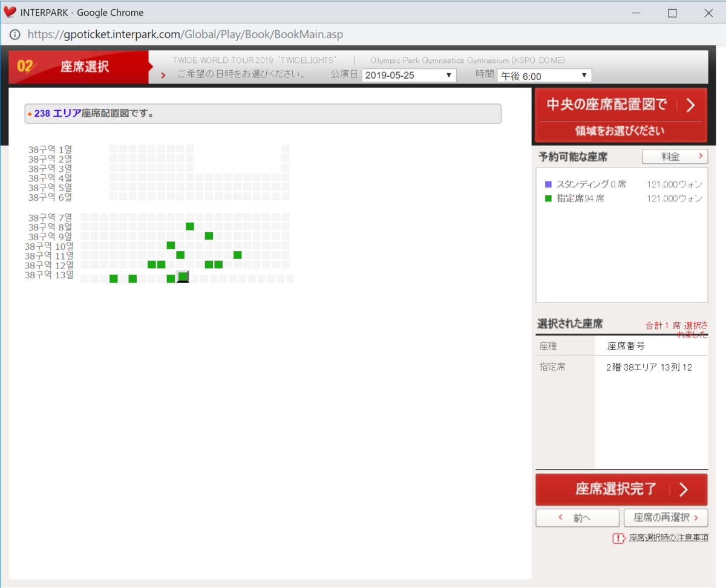Click the warning icon beside 座席選択時の注意事項
This screenshot has width=726, height=588.
click(618, 538)
